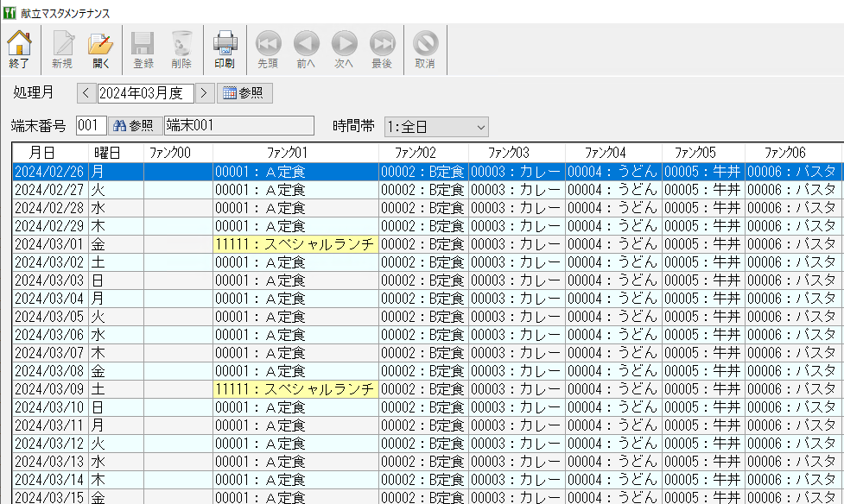Click スペシャルランチ cell on 2024/03/09 row

(x=296, y=389)
